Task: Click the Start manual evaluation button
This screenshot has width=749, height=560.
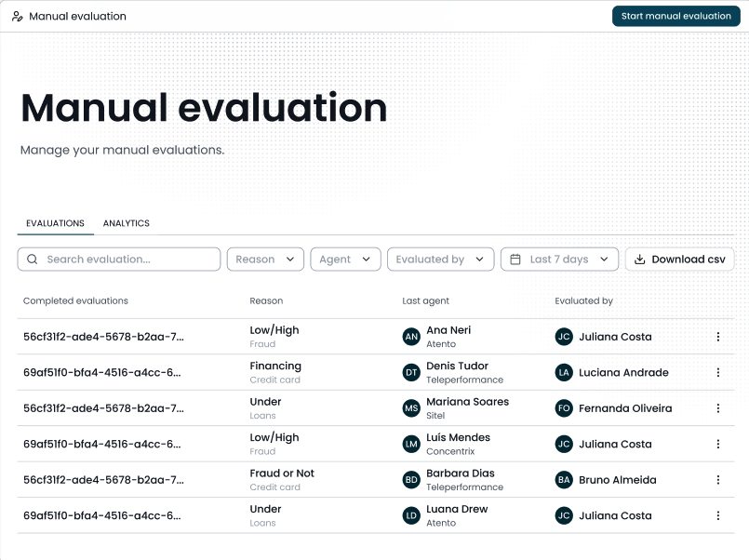Action: (675, 16)
